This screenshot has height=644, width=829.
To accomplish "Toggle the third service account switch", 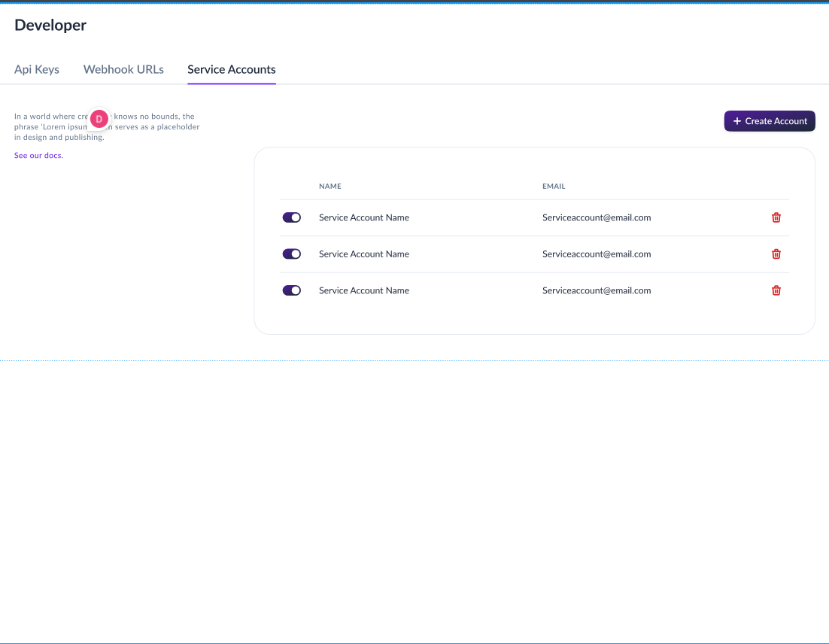I will pyautogui.click(x=291, y=290).
